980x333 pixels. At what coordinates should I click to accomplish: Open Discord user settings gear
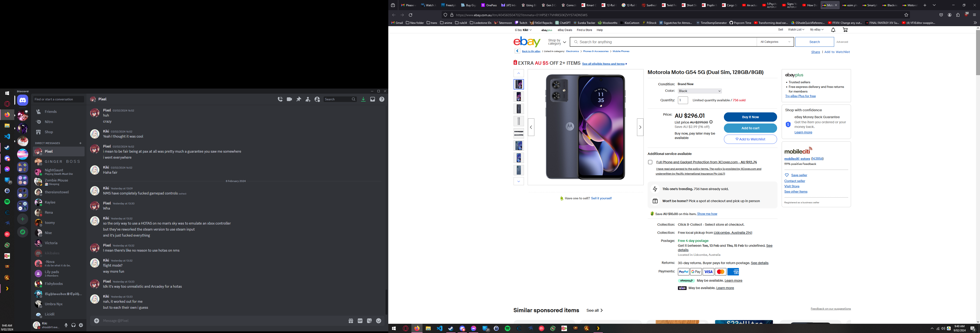coord(81,325)
